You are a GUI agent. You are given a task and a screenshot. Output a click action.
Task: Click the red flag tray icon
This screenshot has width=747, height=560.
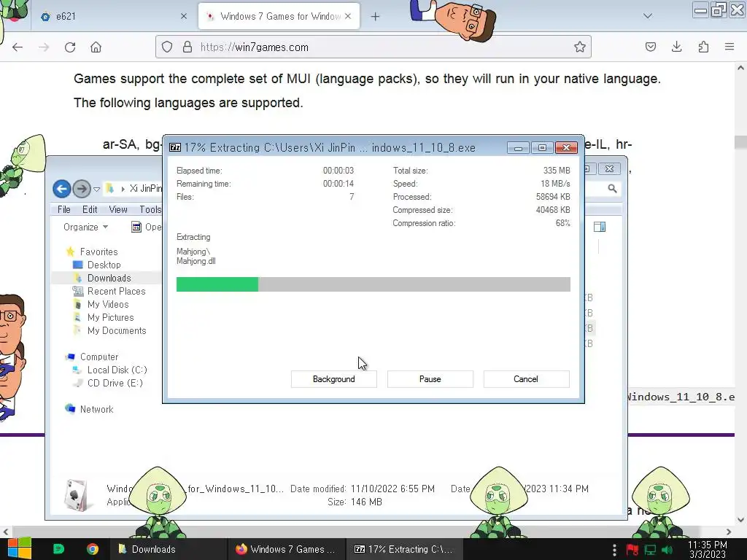tap(632, 550)
